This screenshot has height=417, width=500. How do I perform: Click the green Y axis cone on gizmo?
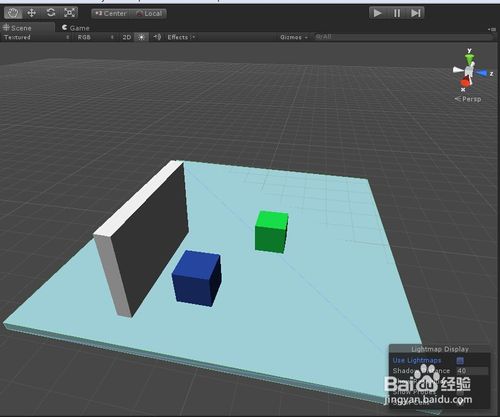coord(469,59)
